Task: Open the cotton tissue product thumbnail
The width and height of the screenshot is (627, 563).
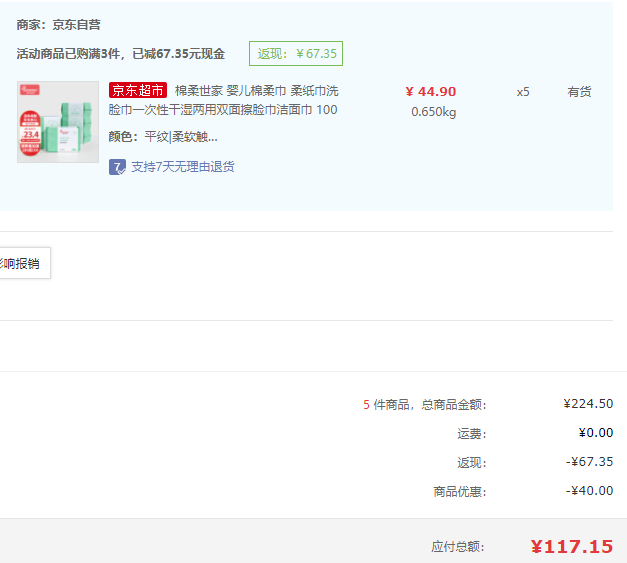Action: point(58,122)
